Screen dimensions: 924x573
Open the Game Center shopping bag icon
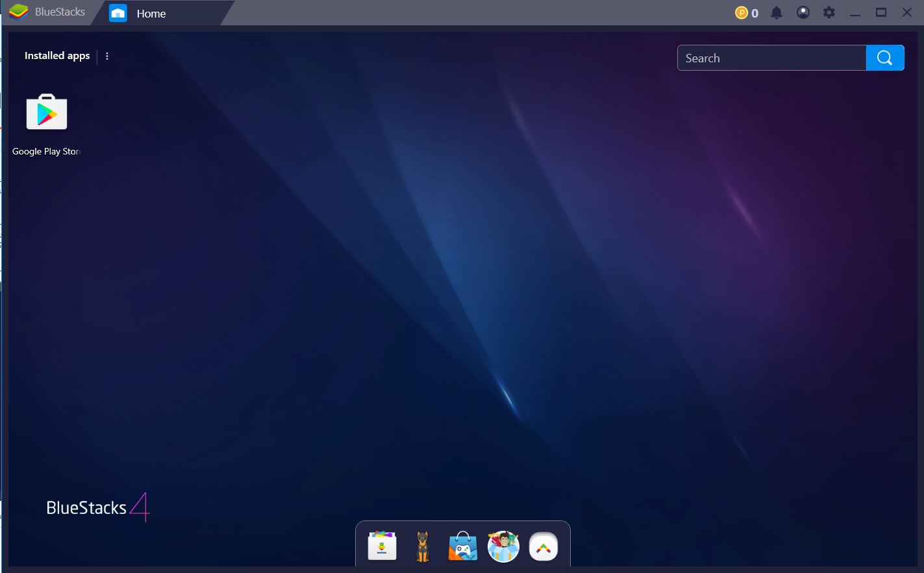point(462,546)
